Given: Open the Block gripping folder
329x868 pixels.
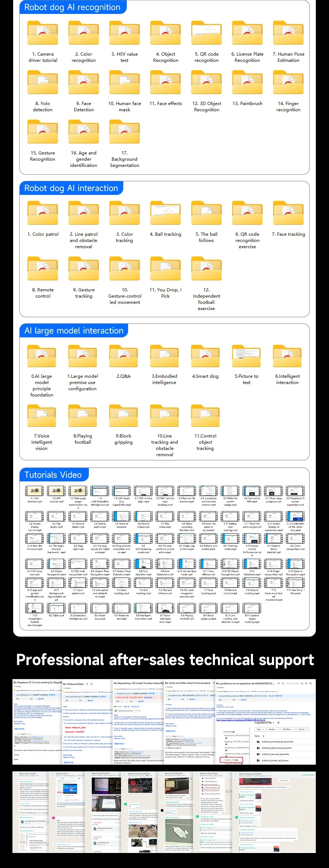Looking at the screenshot, I should coord(124,416).
